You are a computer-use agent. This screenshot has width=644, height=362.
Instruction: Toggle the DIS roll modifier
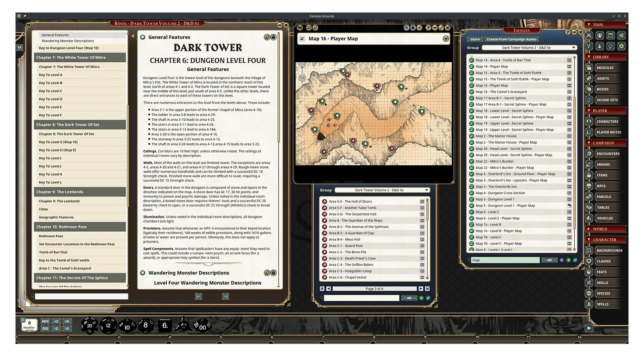45,328
